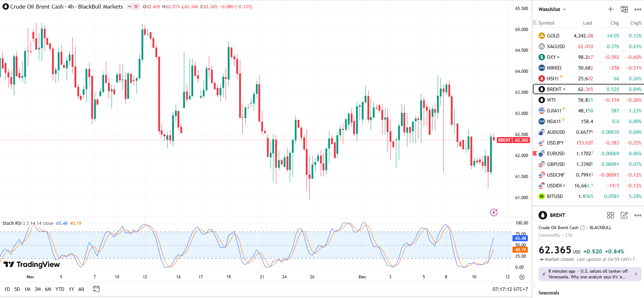This screenshot has width=644, height=298.
Task: Click the add symbol plus icon in Watchlist
Action: coord(610,9)
